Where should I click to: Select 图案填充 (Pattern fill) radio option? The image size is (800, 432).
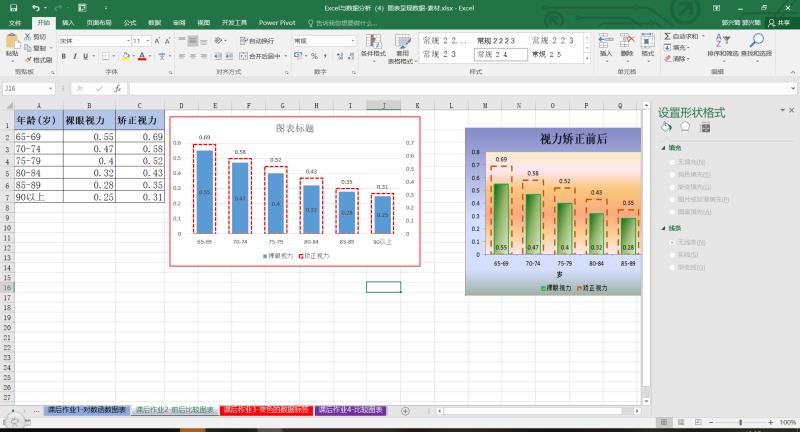click(672, 212)
